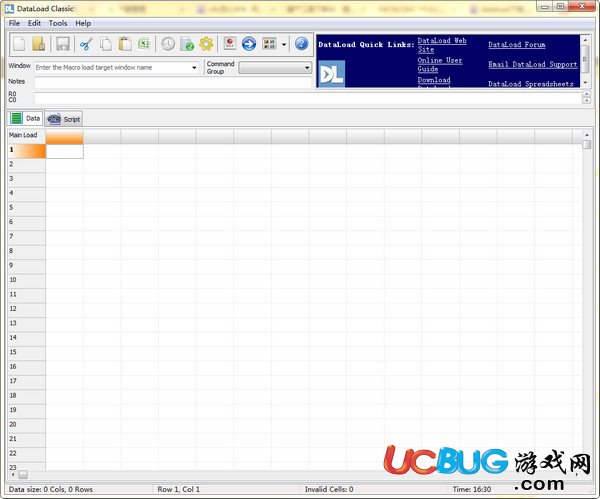Start the load with the blue arrow icon
The height and width of the screenshot is (499, 600).
(x=249, y=44)
